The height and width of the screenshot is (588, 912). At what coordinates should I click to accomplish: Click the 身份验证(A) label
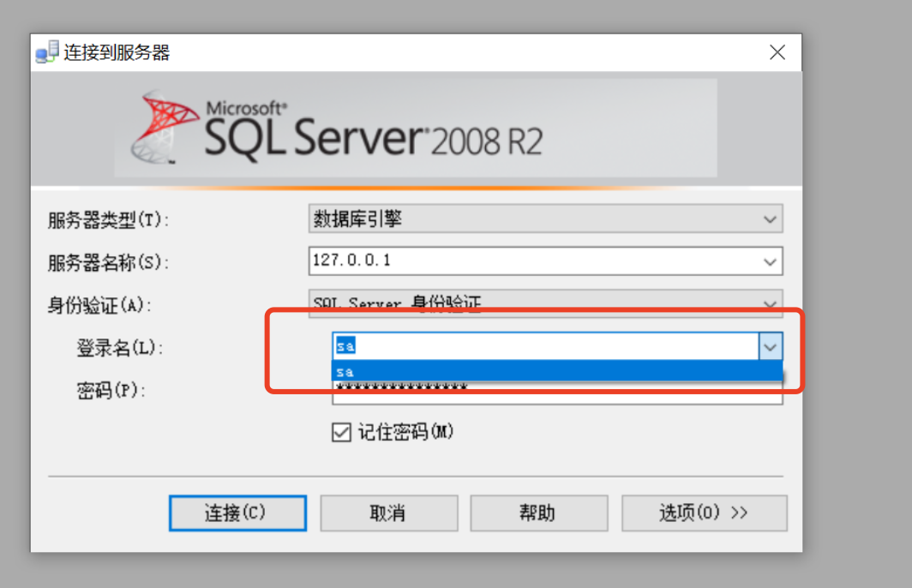[99, 305]
